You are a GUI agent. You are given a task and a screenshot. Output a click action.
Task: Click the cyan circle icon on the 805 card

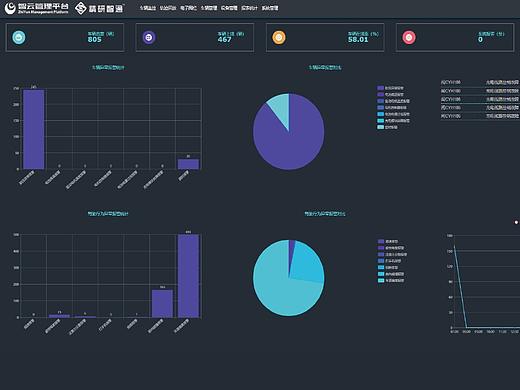coord(19,37)
